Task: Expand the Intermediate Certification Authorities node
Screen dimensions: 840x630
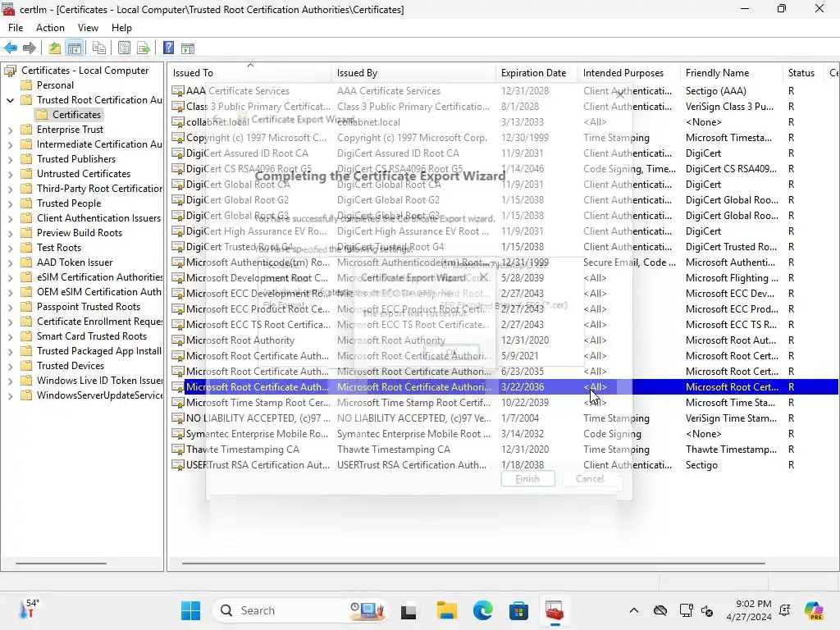Action: (10, 144)
